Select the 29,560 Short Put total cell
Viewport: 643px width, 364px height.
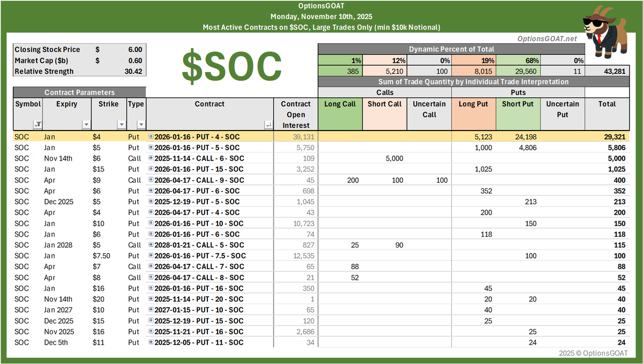coord(518,71)
